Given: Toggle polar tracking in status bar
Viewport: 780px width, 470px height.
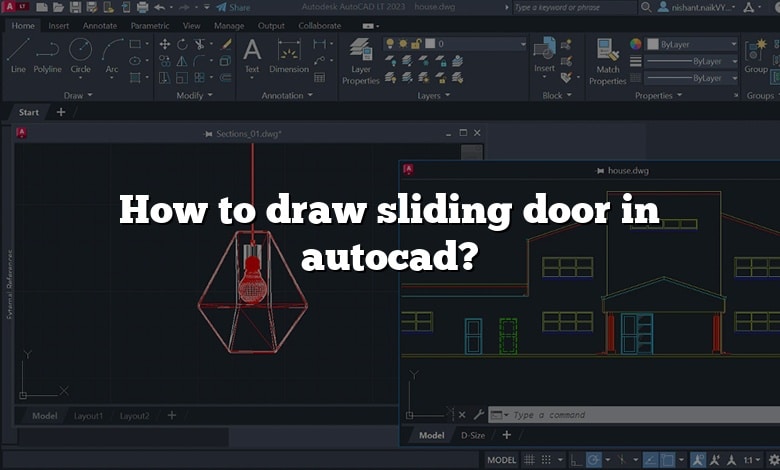Looking at the screenshot, I should (x=593, y=460).
